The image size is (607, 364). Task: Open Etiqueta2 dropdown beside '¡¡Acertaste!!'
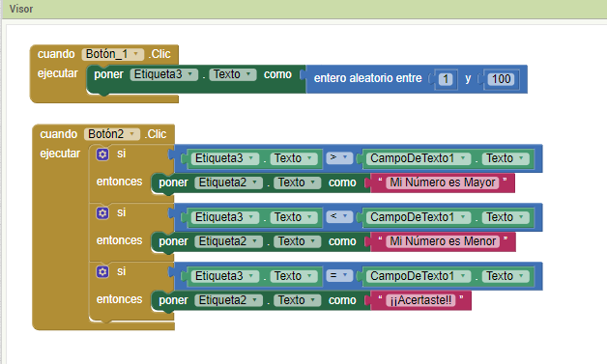point(228,300)
